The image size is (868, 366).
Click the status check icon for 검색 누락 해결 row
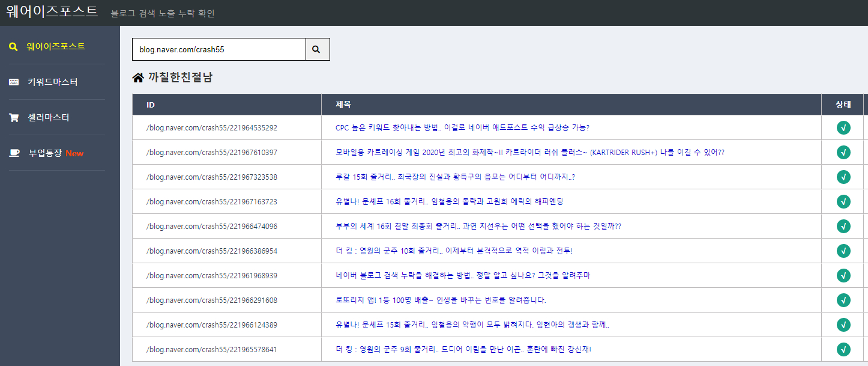click(x=843, y=275)
